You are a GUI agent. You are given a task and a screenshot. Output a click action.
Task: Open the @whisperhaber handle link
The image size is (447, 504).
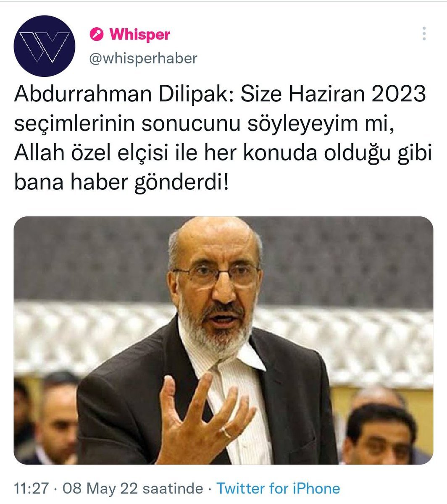click(143, 58)
